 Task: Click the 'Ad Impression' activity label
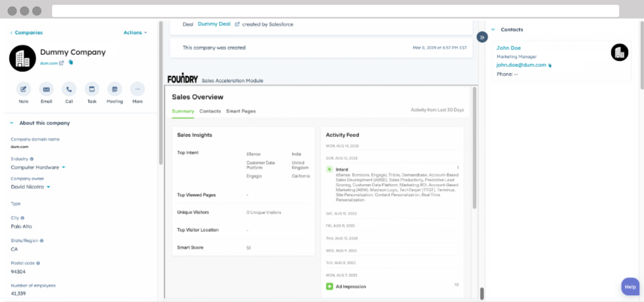pos(351,287)
